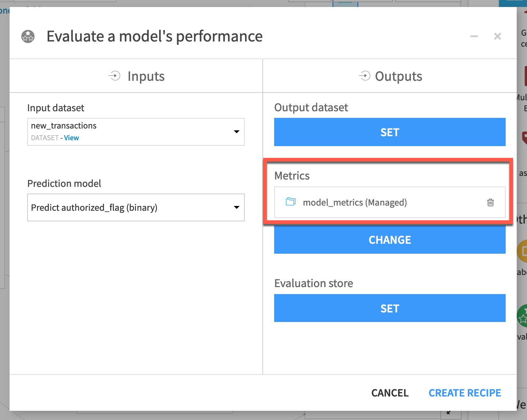Click the Outputs section heading

tap(398, 76)
